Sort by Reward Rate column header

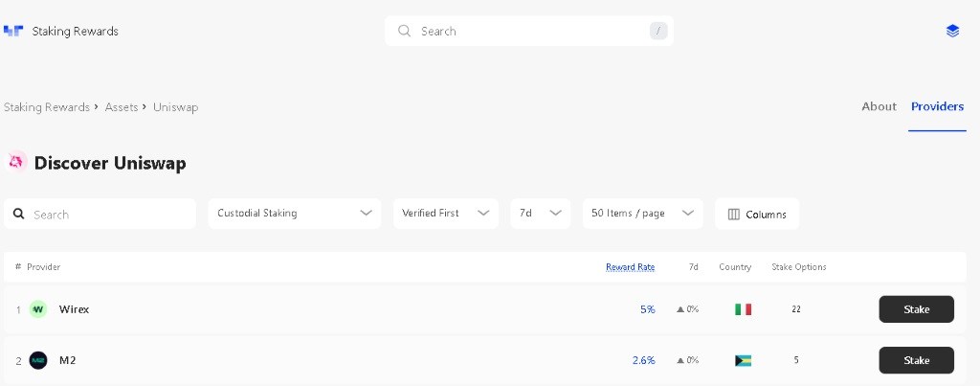tap(630, 267)
